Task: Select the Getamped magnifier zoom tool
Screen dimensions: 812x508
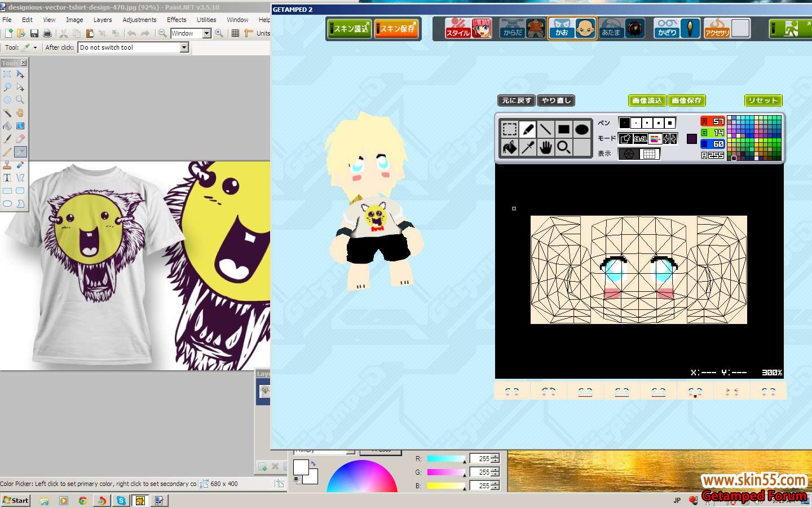Action: 563,147
